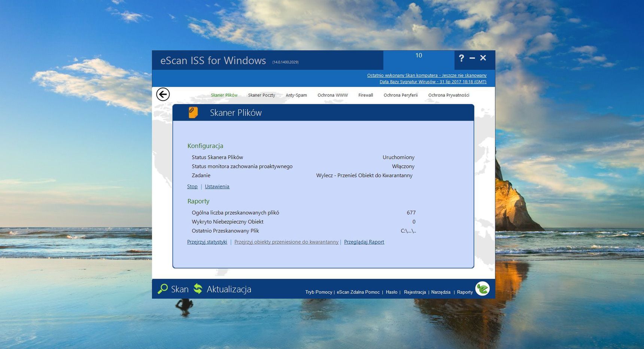This screenshot has width=644, height=349.
Task: Click the magnifier Skan icon
Action: [162, 289]
